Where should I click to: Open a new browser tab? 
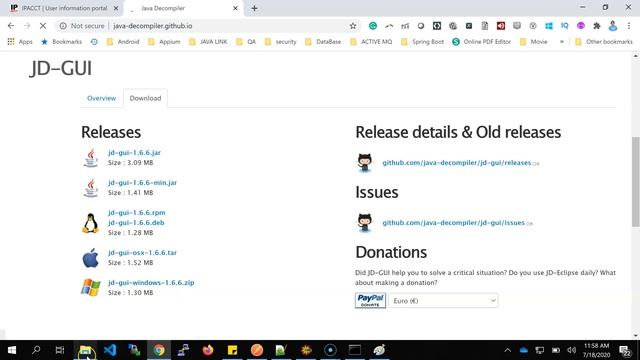coord(254,8)
